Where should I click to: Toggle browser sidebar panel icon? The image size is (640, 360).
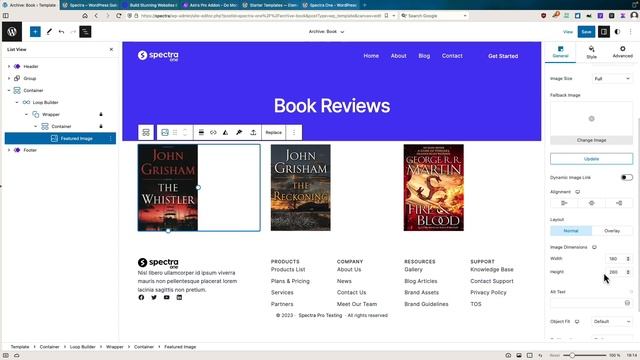coord(5,16)
